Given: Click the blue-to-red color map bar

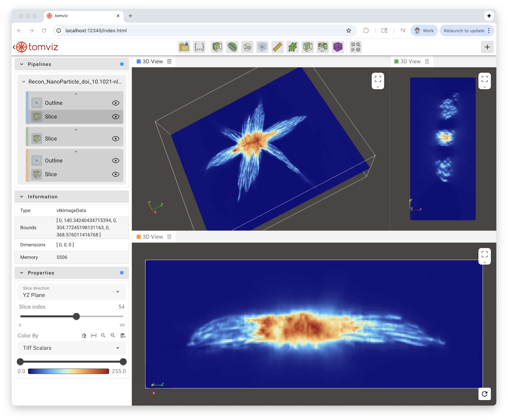Looking at the screenshot, I should click(69, 371).
